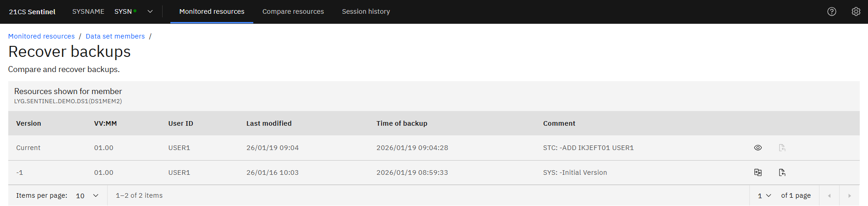This screenshot has width=868, height=206.
Task: Follow the Monitored resources breadcrumb link
Action: [x=41, y=36]
